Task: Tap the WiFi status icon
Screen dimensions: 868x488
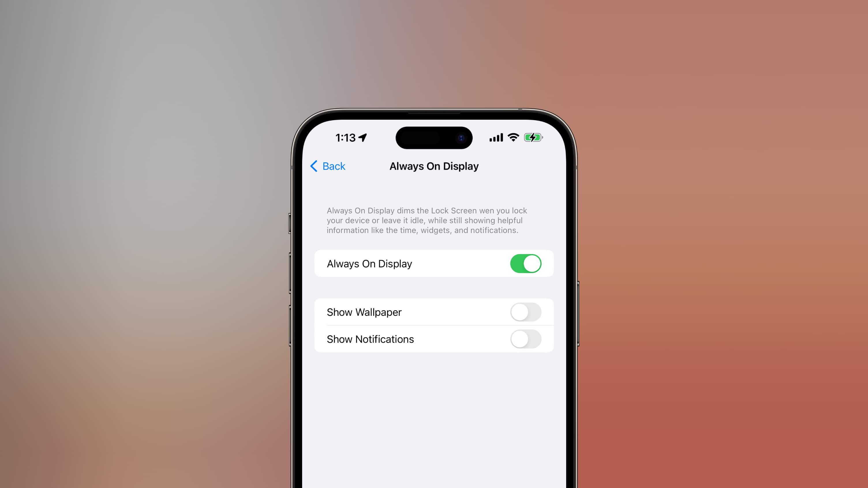Action: pos(513,138)
